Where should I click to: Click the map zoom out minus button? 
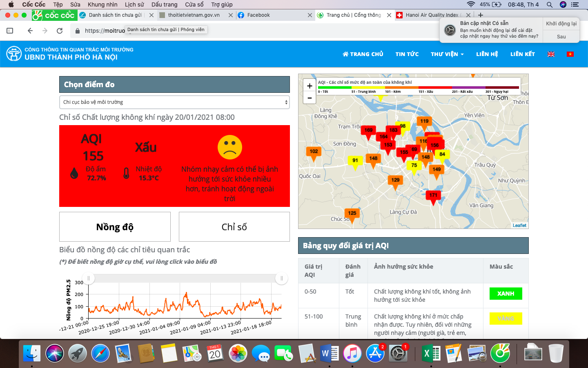point(310,98)
